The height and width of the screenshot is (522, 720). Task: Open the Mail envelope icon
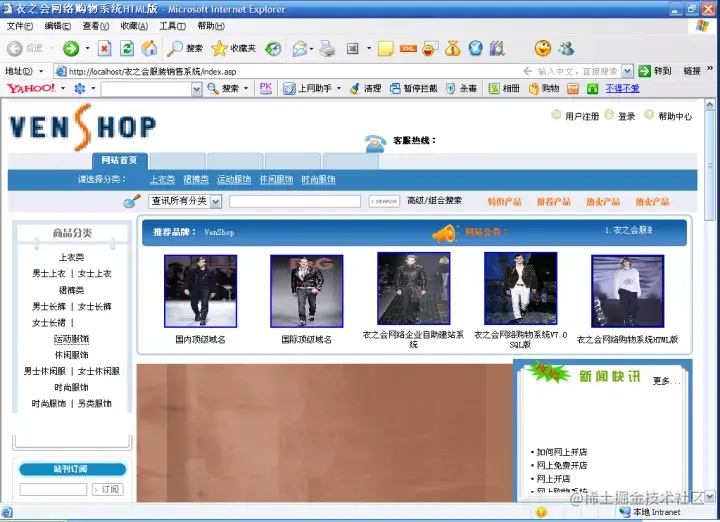(x=299, y=48)
